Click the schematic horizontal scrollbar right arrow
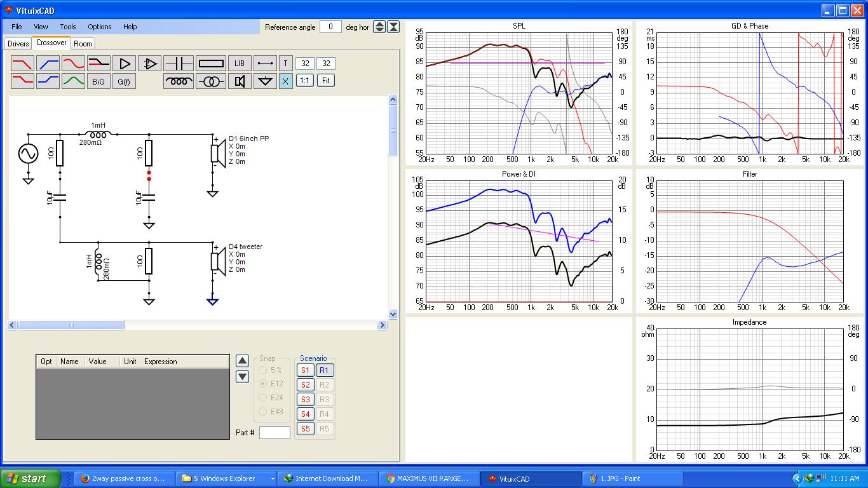This screenshot has width=868, height=488. 382,325
